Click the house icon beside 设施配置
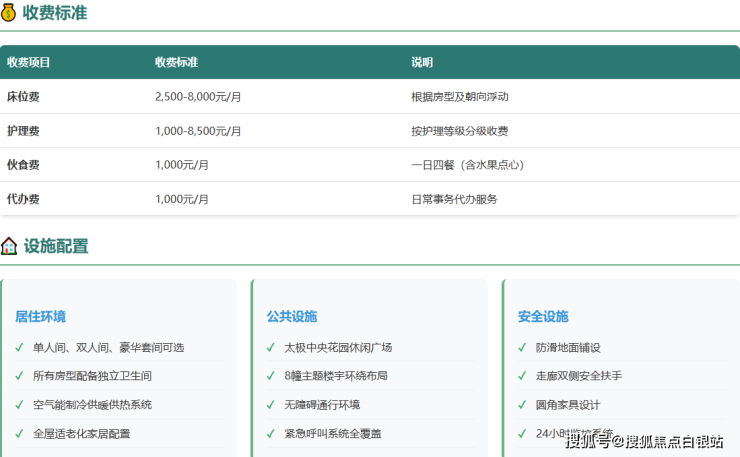Viewport: 740px width, 457px height. [x=9, y=246]
